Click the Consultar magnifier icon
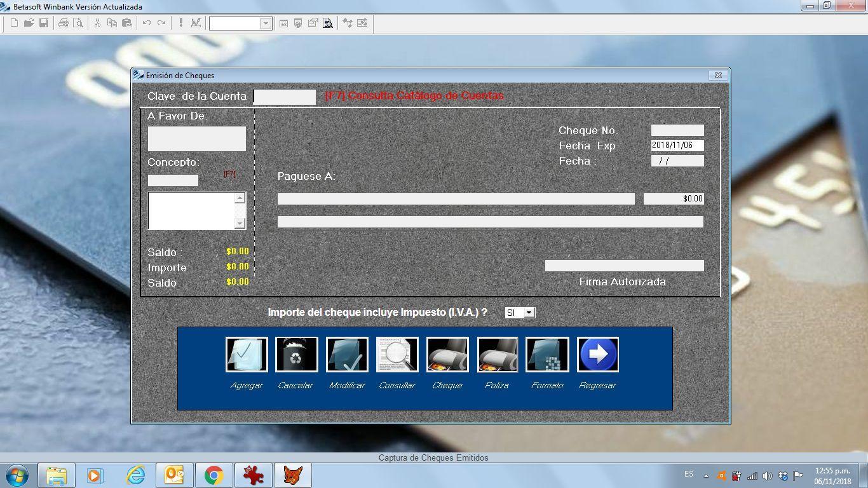Viewport: 868px width, 488px height. point(397,355)
